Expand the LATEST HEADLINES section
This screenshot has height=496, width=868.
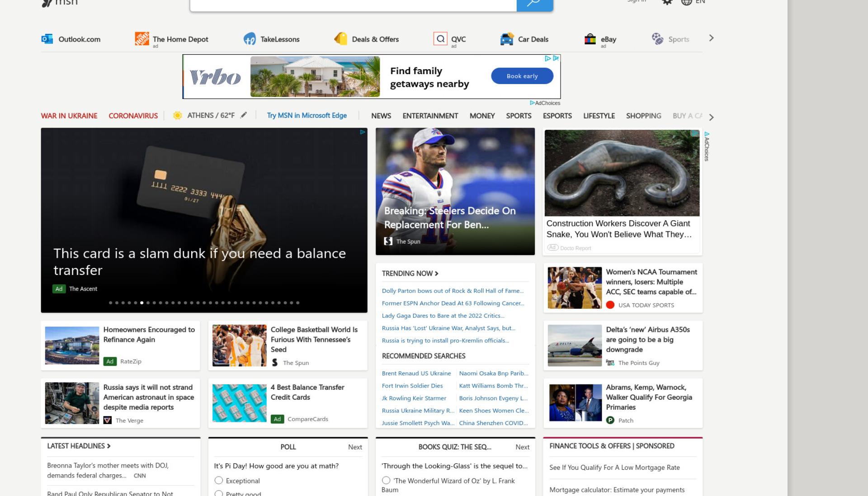point(79,446)
